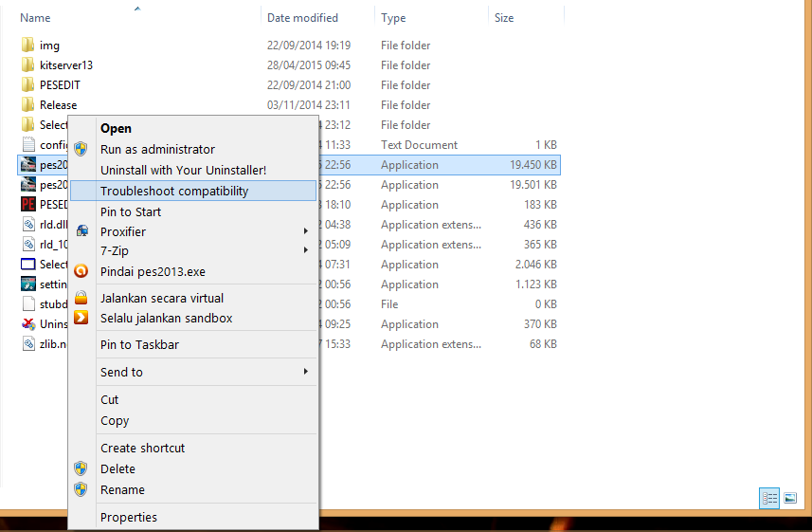Select Cut in the context menu

(192, 400)
